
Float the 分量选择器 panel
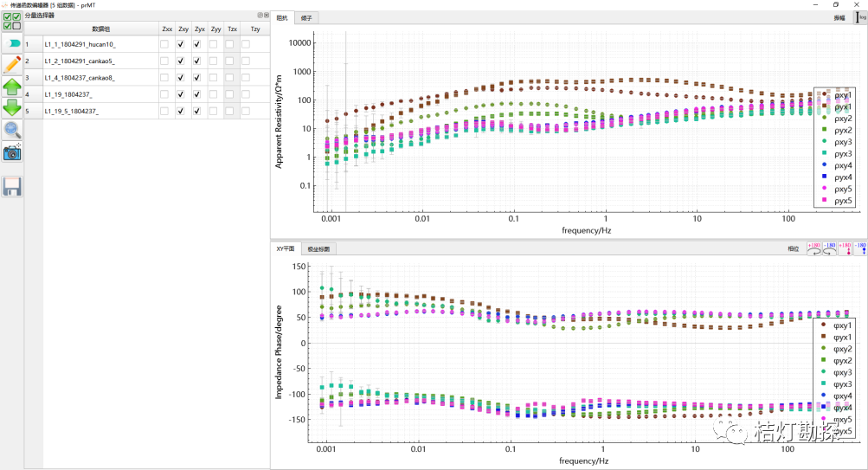(260, 16)
